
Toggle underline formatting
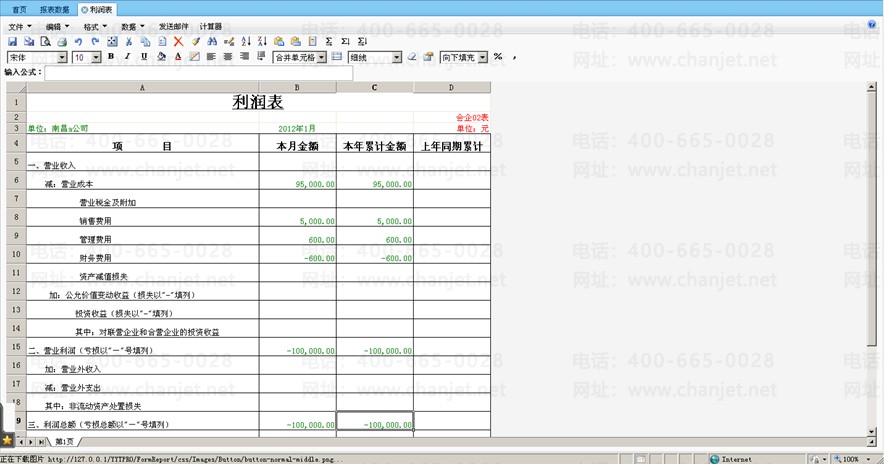click(144, 57)
